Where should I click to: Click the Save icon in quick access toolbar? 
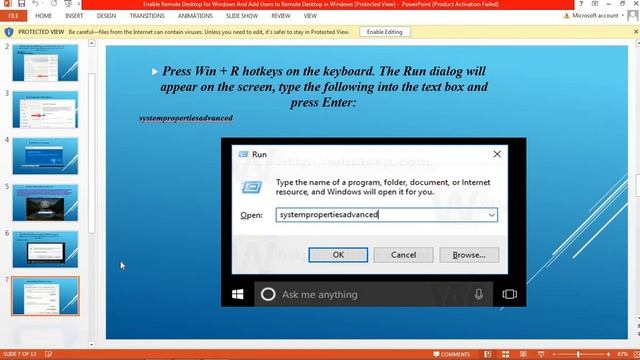[x=21, y=4]
